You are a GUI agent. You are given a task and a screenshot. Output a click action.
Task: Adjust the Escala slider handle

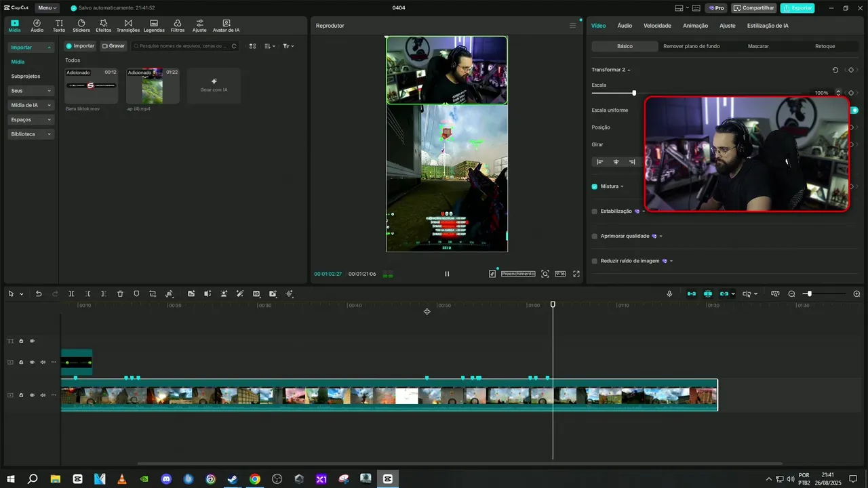pyautogui.click(x=634, y=93)
